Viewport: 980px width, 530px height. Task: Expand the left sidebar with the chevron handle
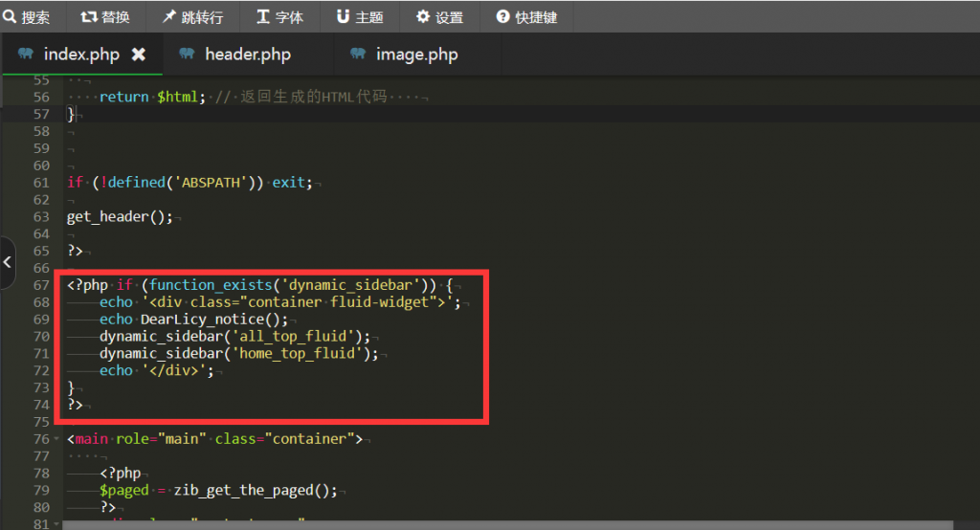click(8, 260)
